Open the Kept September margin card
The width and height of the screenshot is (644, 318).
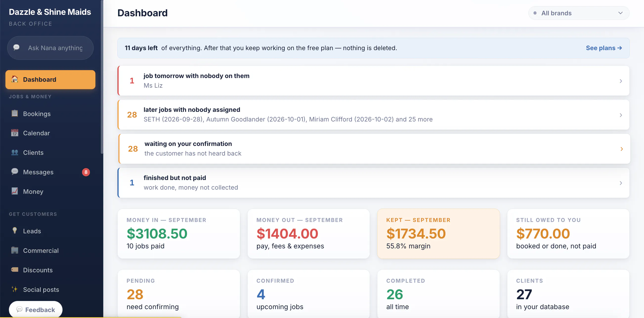[x=438, y=234]
